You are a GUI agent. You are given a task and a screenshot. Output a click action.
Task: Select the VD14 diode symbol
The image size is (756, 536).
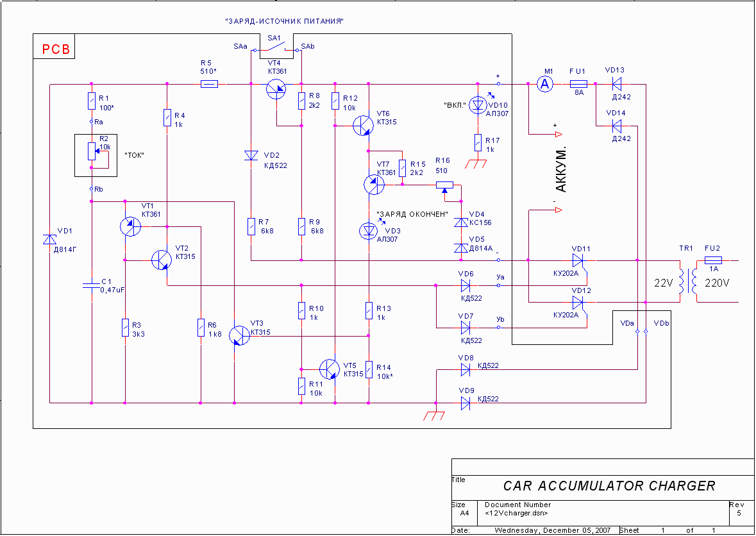(616, 126)
